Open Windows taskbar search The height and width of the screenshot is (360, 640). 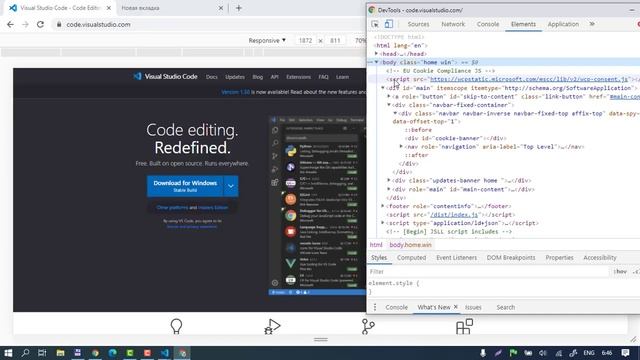pos(25,353)
